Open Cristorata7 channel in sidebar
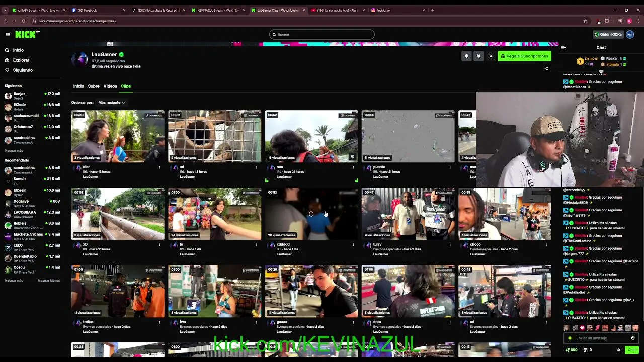 click(32, 129)
